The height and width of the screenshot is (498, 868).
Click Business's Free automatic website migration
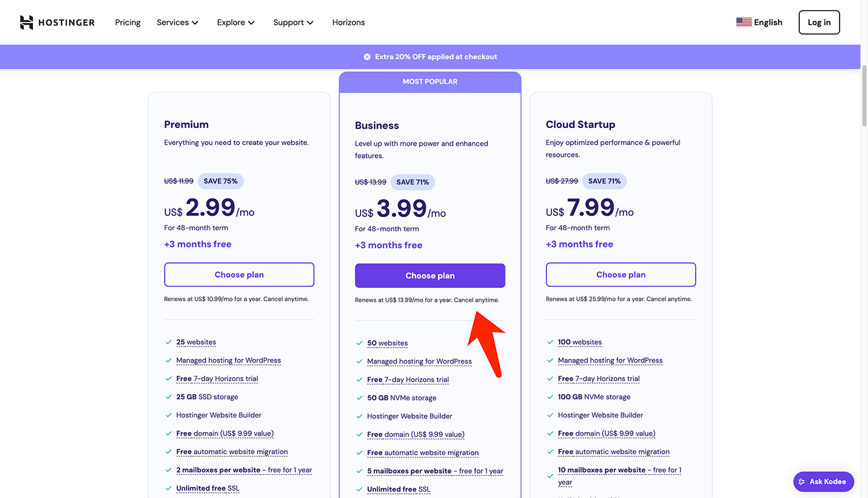[423, 453]
